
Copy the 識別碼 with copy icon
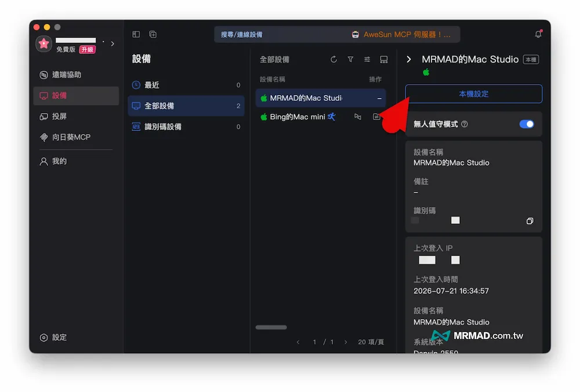tap(530, 221)
